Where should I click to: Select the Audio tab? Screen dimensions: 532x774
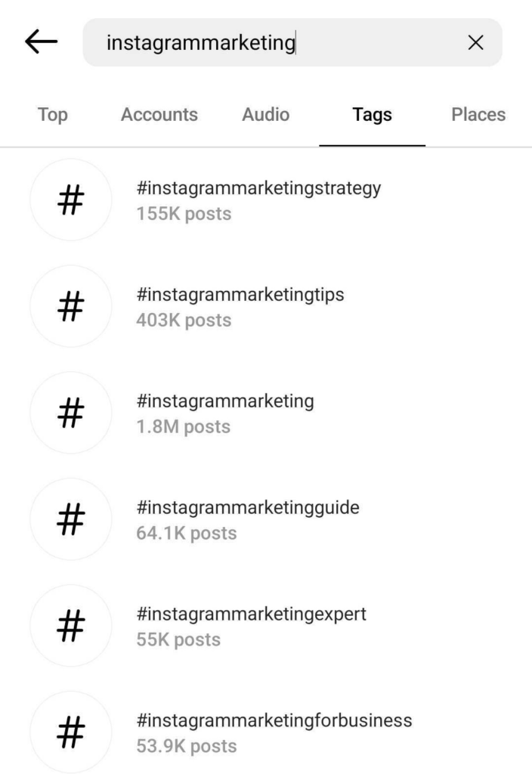click(x=264, y=114)
